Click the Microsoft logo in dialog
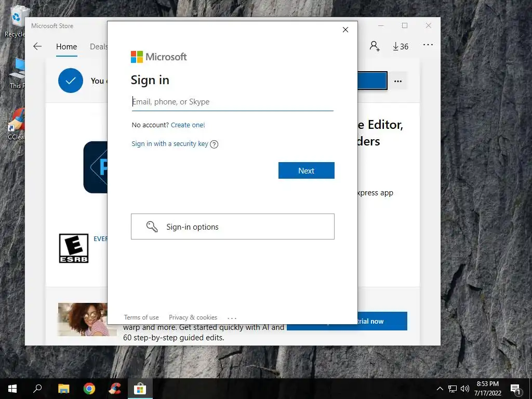532x399 pixels. pos(159,57)
